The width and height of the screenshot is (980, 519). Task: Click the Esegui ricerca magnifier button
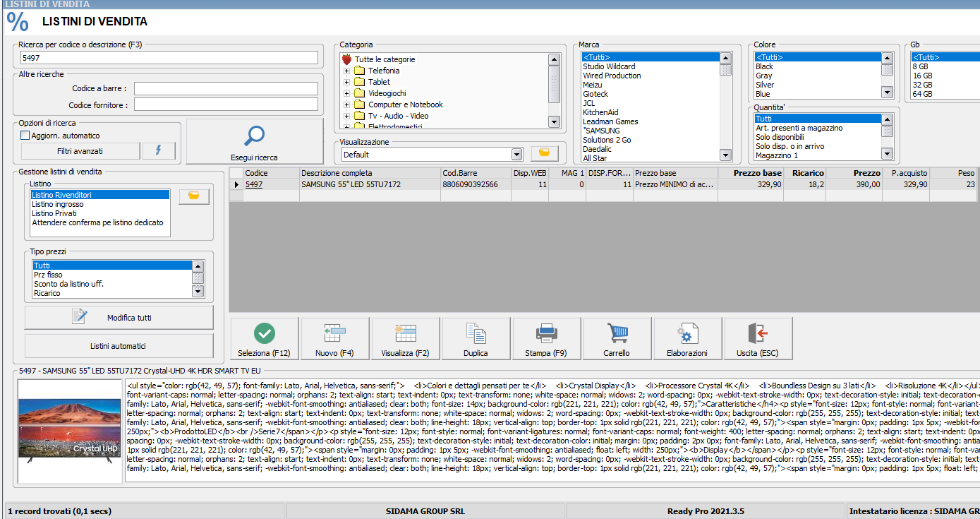[x=254, y=141]
